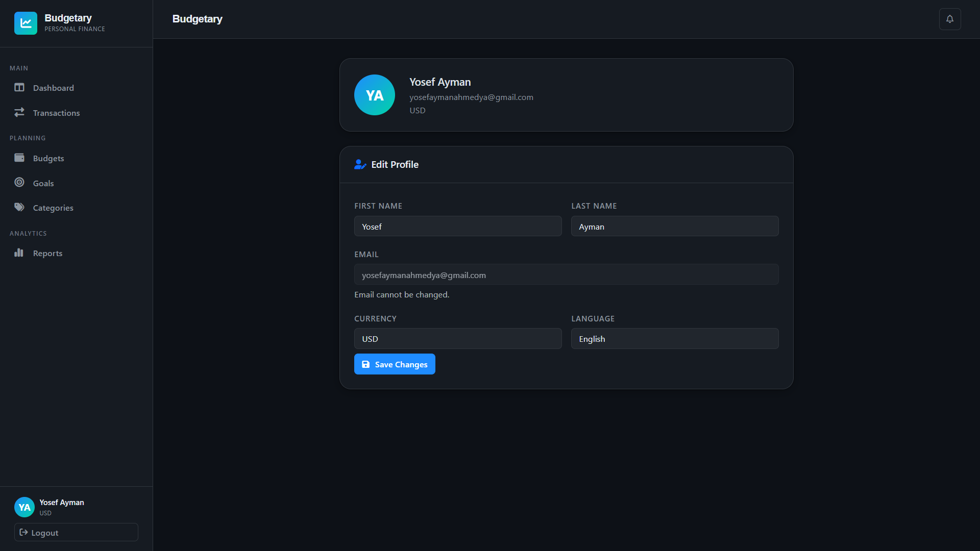Click the PERSONAL FINANCE subtitle

(x=75, y=29)
